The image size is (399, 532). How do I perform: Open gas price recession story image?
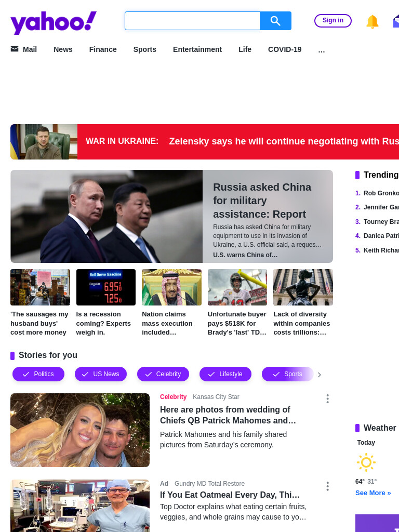106,287
